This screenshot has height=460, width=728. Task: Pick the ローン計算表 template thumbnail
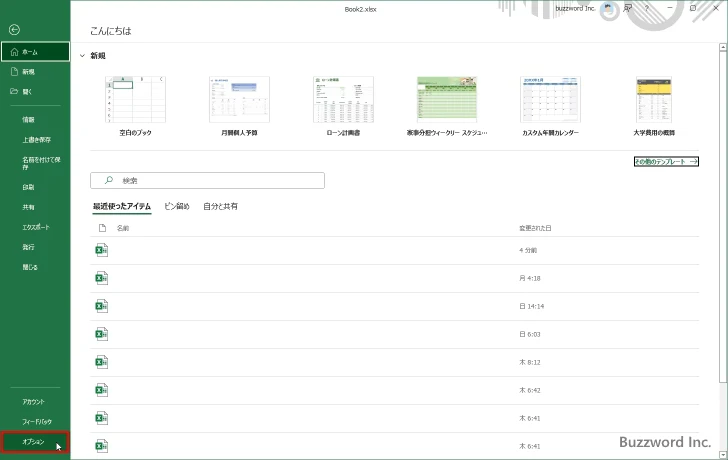(329, 98)
